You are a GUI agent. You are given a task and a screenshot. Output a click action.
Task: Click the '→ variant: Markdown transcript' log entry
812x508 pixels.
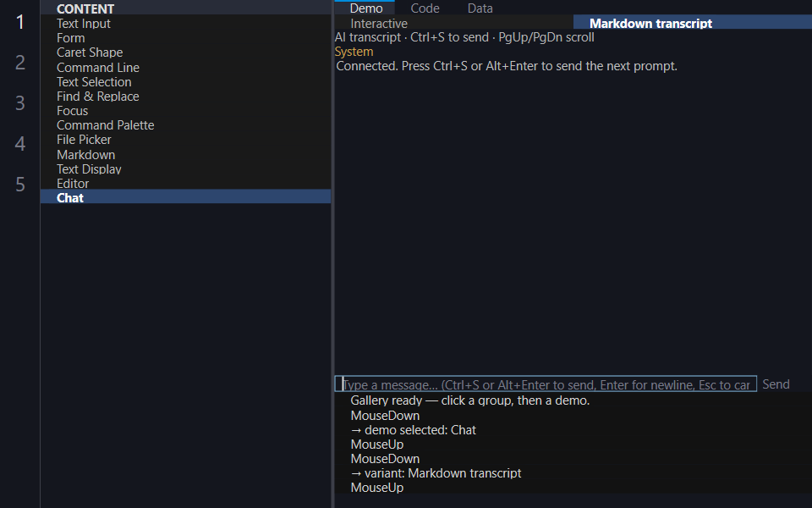point(436,473)
